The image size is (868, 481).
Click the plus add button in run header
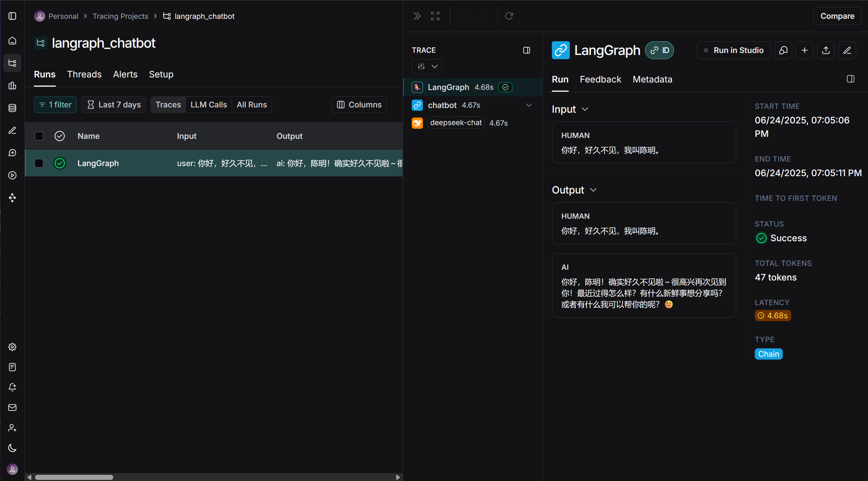click(804, 50)
